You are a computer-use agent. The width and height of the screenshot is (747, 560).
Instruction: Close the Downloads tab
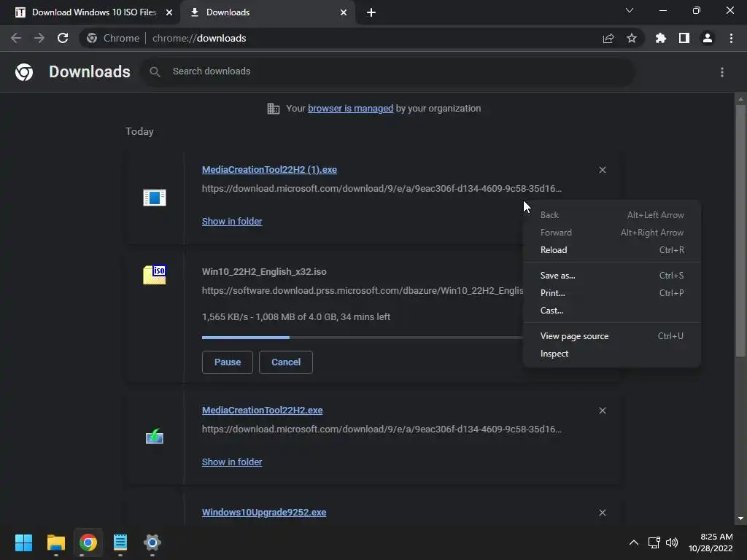point(344,12)
